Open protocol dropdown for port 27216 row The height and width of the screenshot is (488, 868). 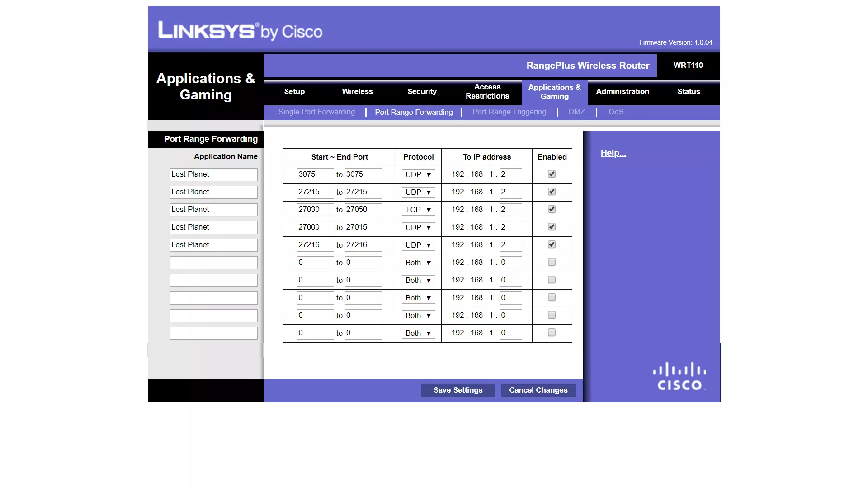coord(418,245)
